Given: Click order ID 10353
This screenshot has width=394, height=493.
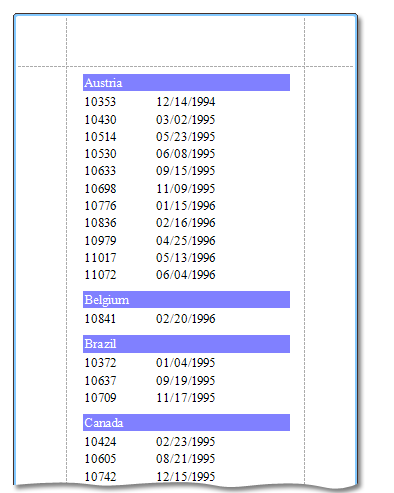Looking at the screenshot, I should [100, 102].
